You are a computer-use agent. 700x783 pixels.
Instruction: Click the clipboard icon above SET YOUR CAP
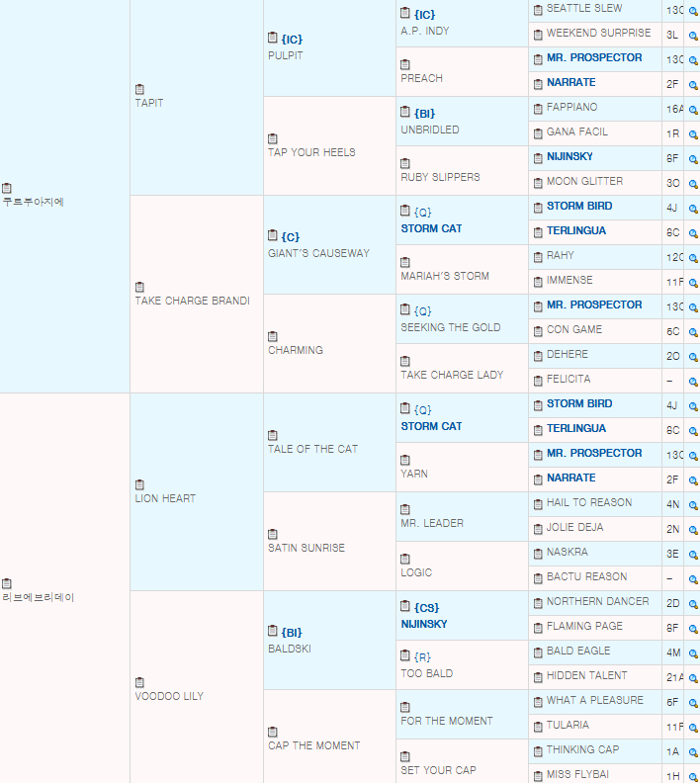pyautogui.click(x=405, y=756)
